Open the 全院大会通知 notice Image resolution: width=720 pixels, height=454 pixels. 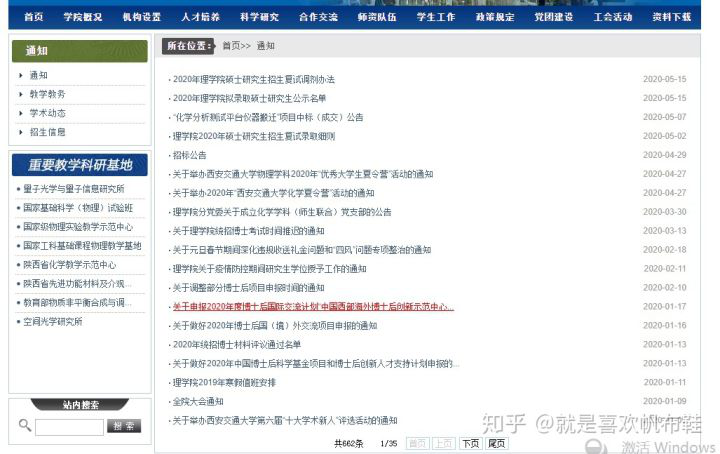pyautogui.click(x=198, y=402)
